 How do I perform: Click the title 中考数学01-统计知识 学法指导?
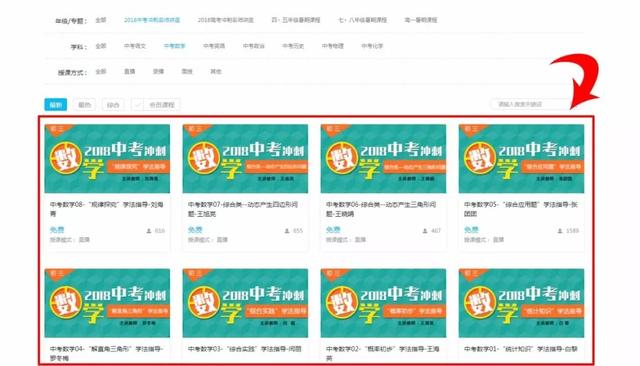[x=520, y=349]
